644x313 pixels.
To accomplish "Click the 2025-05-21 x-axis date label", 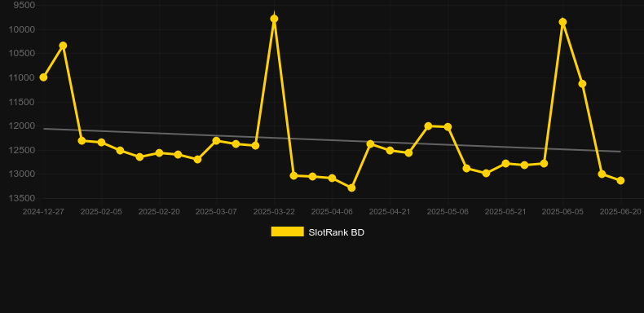I will click(x=505, y=212).
